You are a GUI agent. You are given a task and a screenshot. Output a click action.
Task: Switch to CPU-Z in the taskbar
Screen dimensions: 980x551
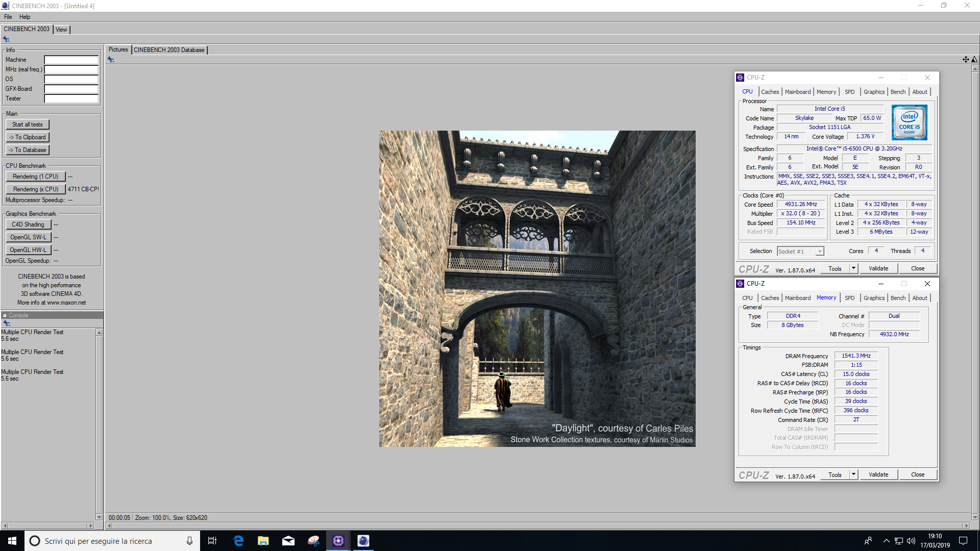[338, 541]
